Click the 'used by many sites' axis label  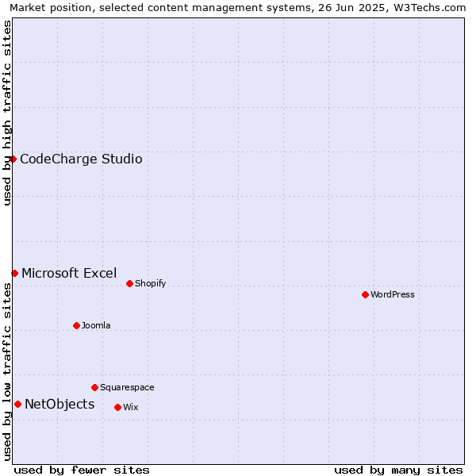(398, 470)
